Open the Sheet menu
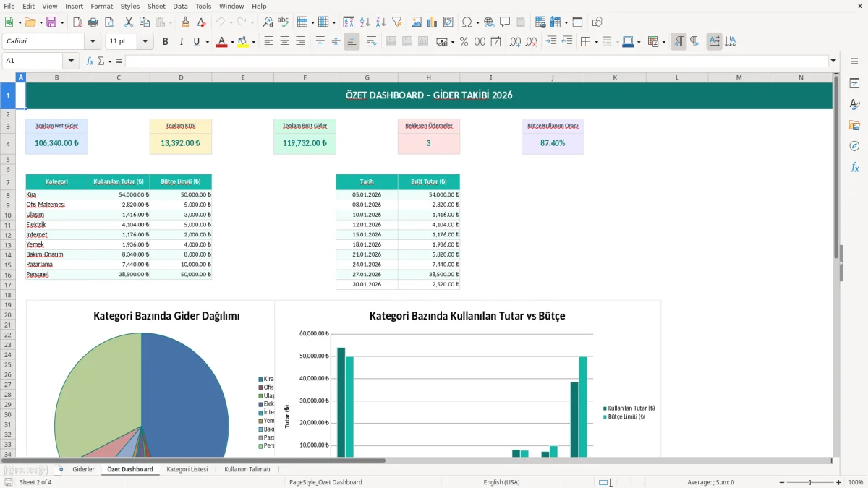The height and width of the screenshot is (488, 868). point(156,6)
